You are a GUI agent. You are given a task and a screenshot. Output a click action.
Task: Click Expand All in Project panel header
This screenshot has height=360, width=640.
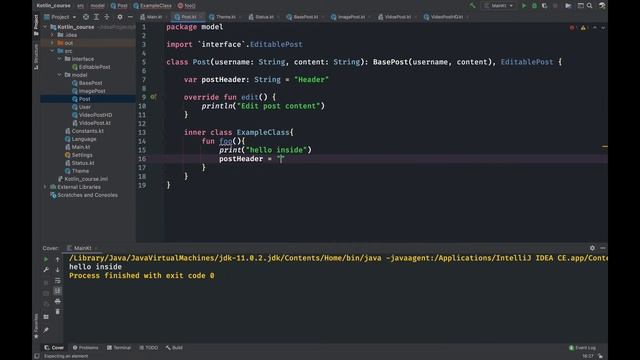(96, 17)
